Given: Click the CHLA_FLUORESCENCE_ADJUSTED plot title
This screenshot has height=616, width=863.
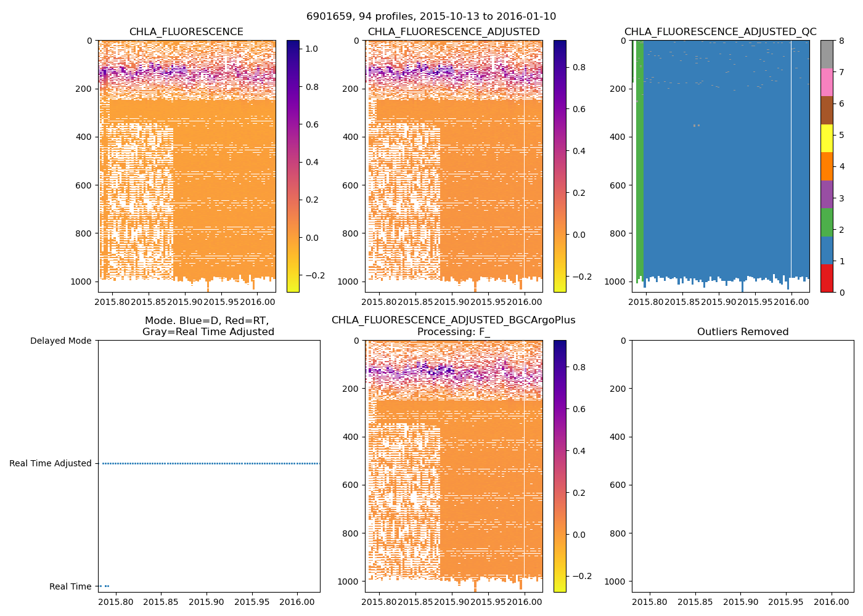Looking at the screenshot, I should click(454, 32).
